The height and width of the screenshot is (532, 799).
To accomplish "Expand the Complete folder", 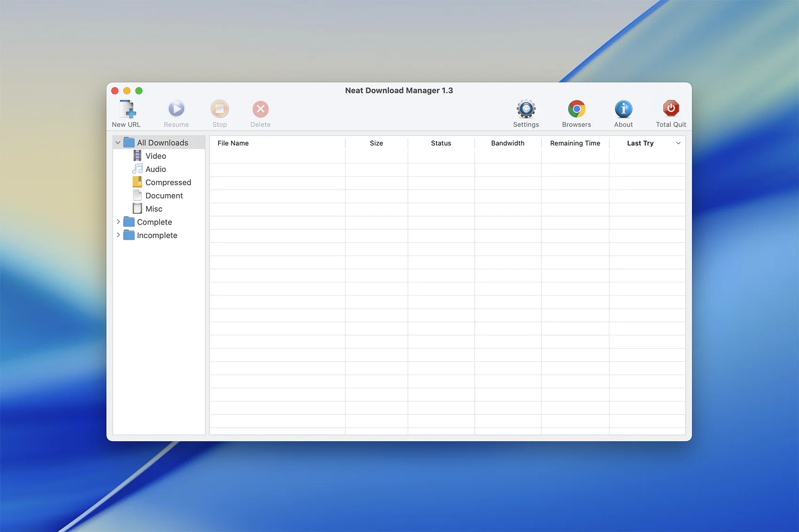I will click(x=118, y=222).
